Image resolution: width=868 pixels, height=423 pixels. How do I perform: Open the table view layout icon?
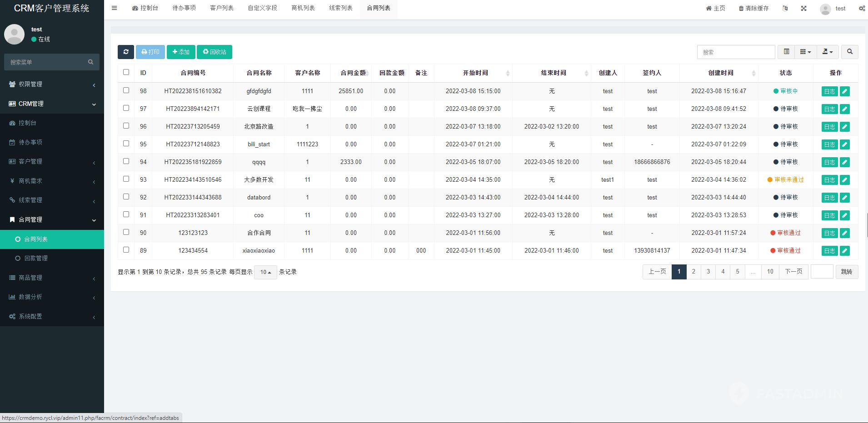(787, 52)
